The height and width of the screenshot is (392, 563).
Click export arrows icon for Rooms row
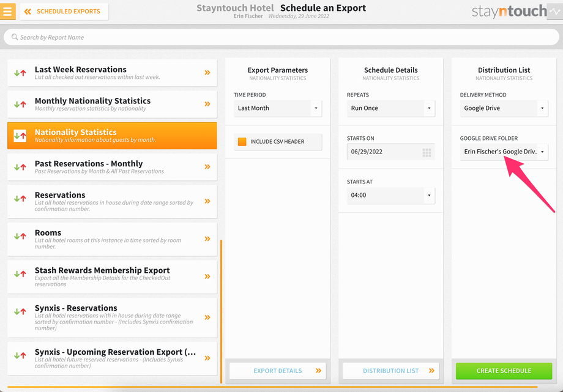(x=20, y=236)
